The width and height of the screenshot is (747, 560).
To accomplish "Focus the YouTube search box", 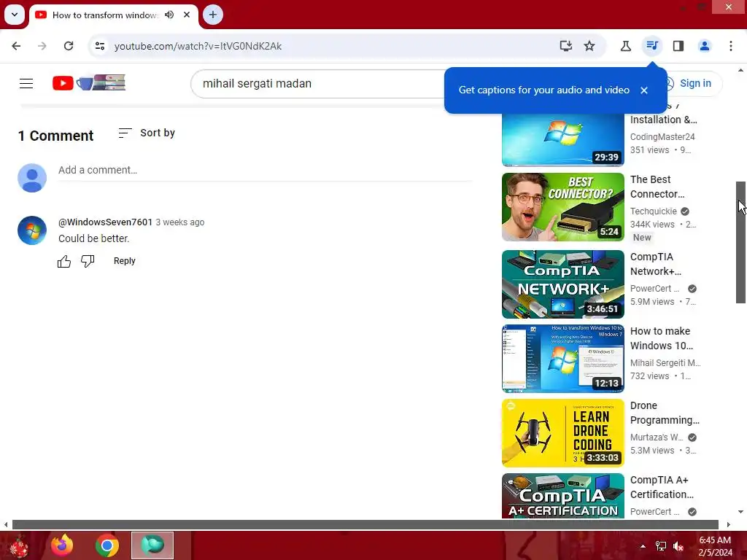I will (317, 83).
